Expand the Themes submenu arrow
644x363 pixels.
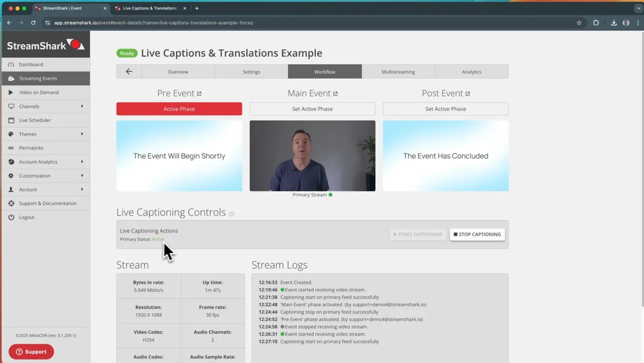tap(82, 134)
